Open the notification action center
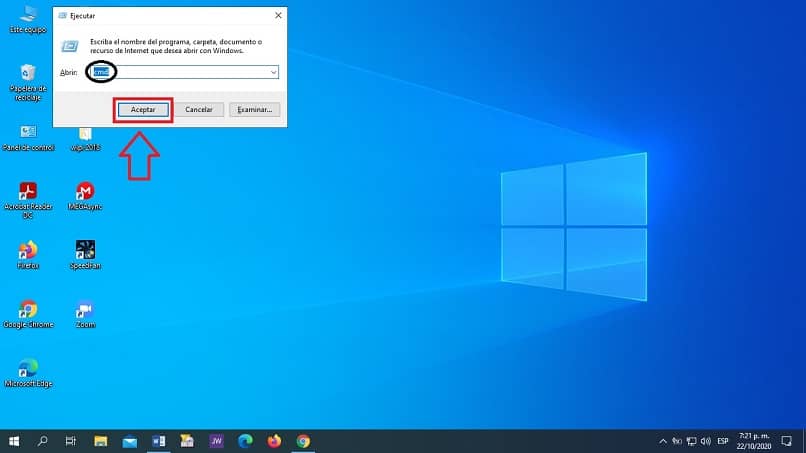This screenshot has width=806, height=453. [786, 441]
